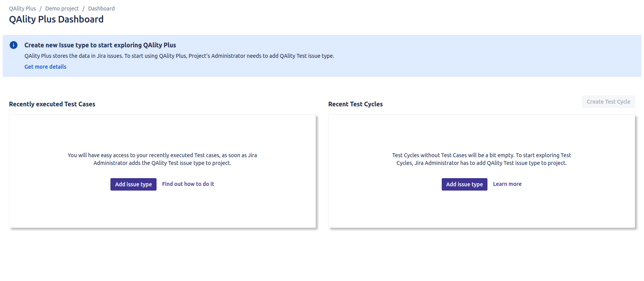Select the Recently executed Test Cases heading
This screenshot has width=644, height=281.
52,104
